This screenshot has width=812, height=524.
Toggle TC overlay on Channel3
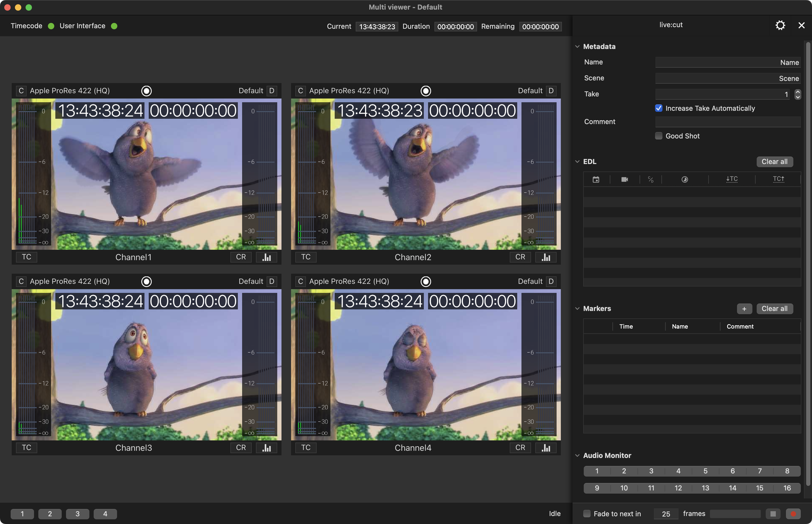27,448
